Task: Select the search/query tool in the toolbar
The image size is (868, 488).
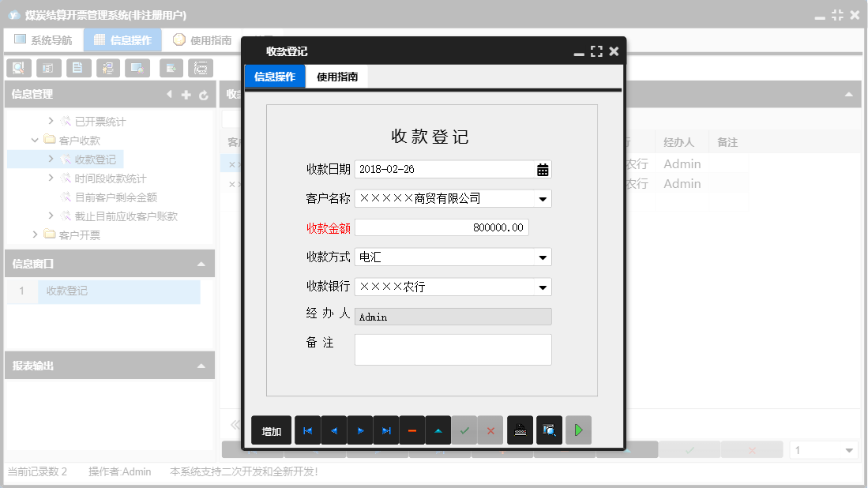Action: point(18,68)
